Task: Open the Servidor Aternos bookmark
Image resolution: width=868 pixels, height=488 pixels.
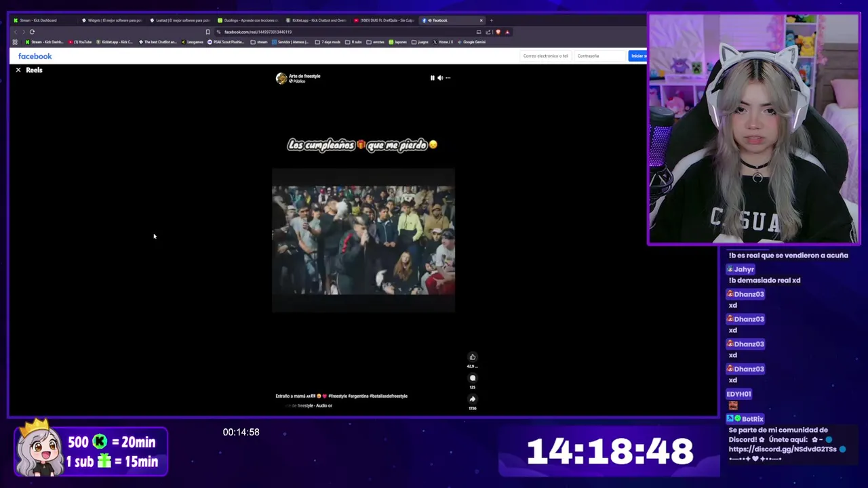Action: click(x=290, y=42)
